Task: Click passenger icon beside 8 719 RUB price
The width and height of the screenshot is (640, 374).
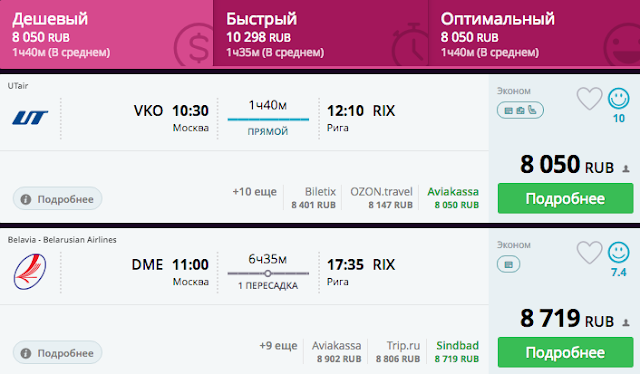Action: click(x=626, y=323)
